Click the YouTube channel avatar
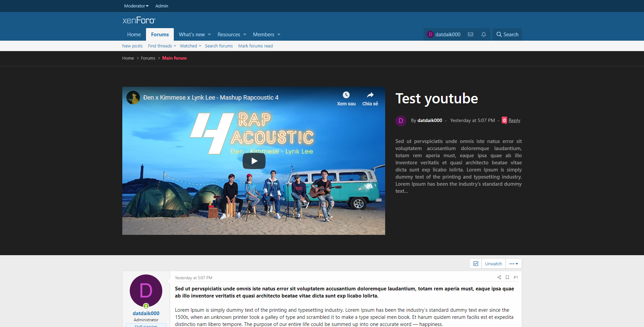Image resolution: width=644 pixels, height=327 pixels. pos(133,98)
